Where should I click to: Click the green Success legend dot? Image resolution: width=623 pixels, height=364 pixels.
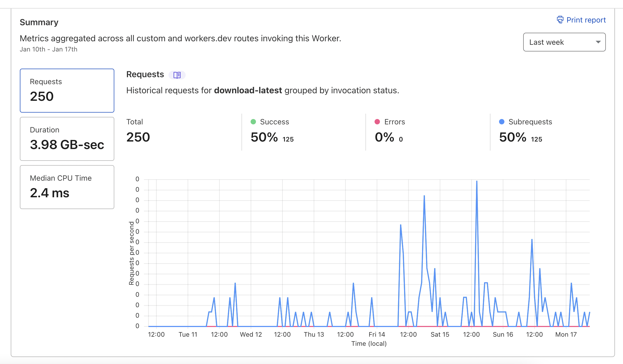tap(253, 122)
